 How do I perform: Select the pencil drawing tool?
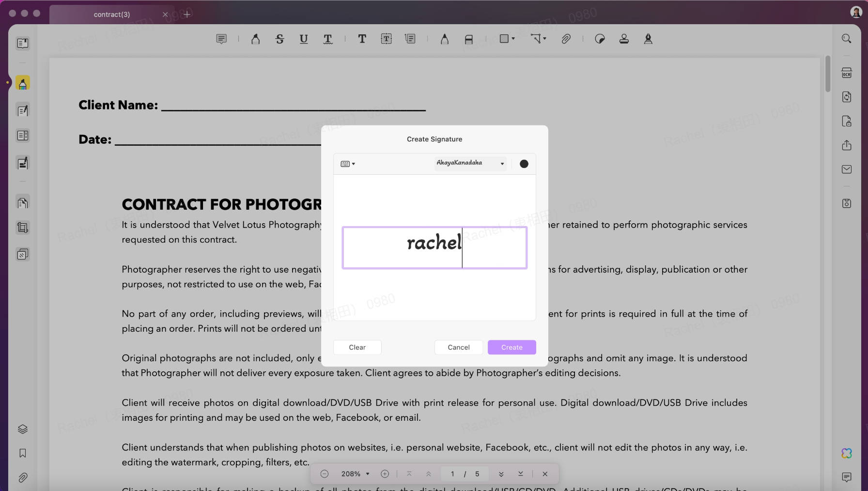[444, 39]
